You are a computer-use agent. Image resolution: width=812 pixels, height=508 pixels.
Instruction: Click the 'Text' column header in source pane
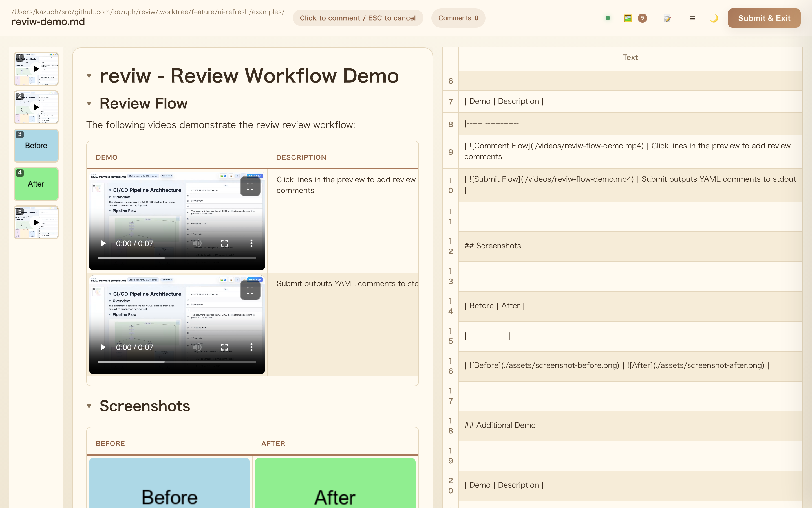[630, 58]
